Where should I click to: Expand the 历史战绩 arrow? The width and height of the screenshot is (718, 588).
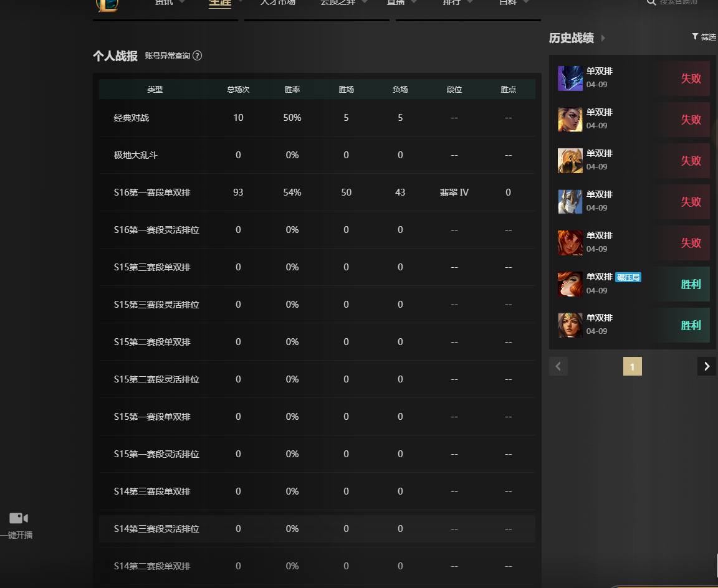click(603, 38)
